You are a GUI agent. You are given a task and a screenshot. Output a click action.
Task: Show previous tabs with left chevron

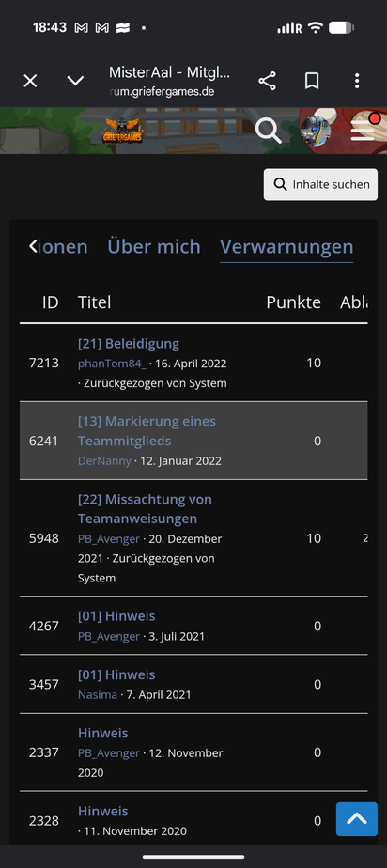point(33,246)
